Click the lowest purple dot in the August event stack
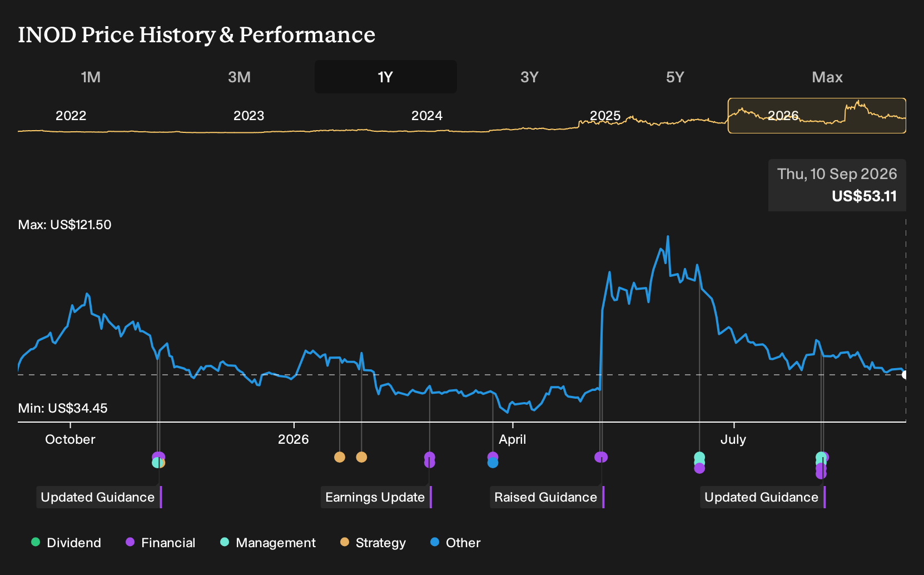The width and height of the screenshot is (924, 575). click(821, 474)
